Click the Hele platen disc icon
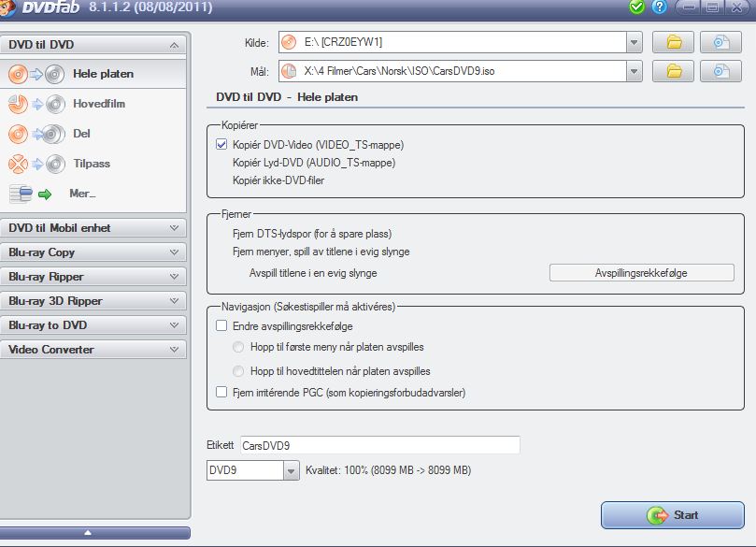This screenshot has height=547, width=756. coord(36,74)
